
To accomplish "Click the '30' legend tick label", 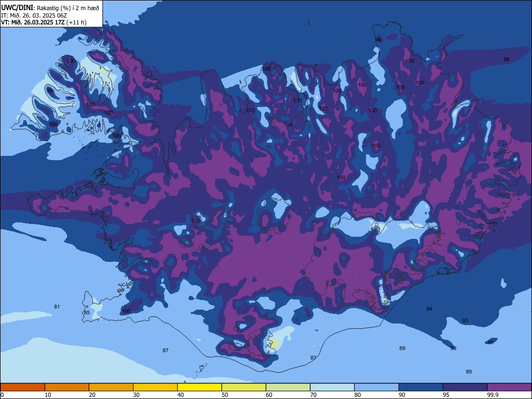I will click(x=136, y=395).
